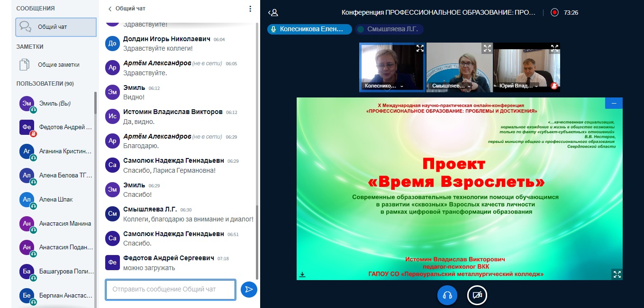Open chat options three-dot menu
This screenshot has height=308, width=644.
(x=250, y=9)
